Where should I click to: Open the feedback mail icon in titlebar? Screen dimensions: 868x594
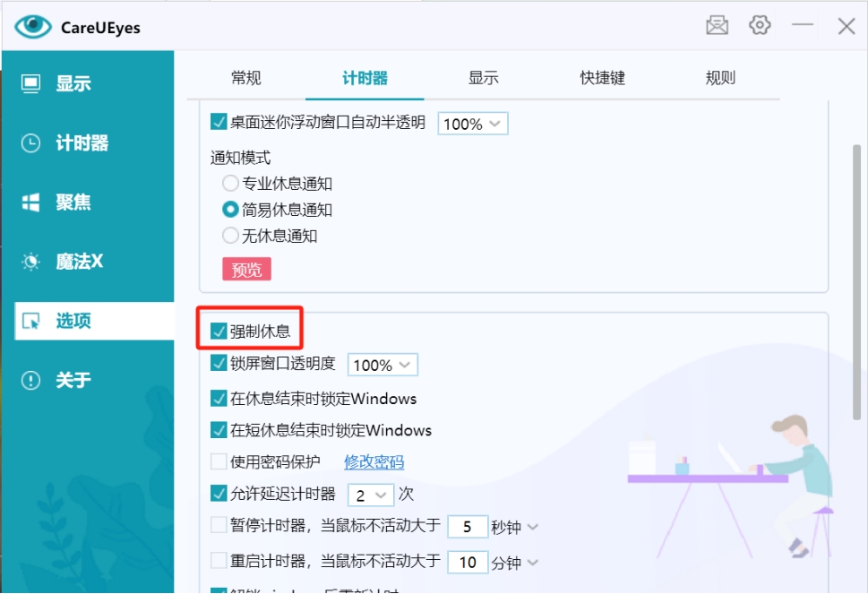click(x=716, y=25)
